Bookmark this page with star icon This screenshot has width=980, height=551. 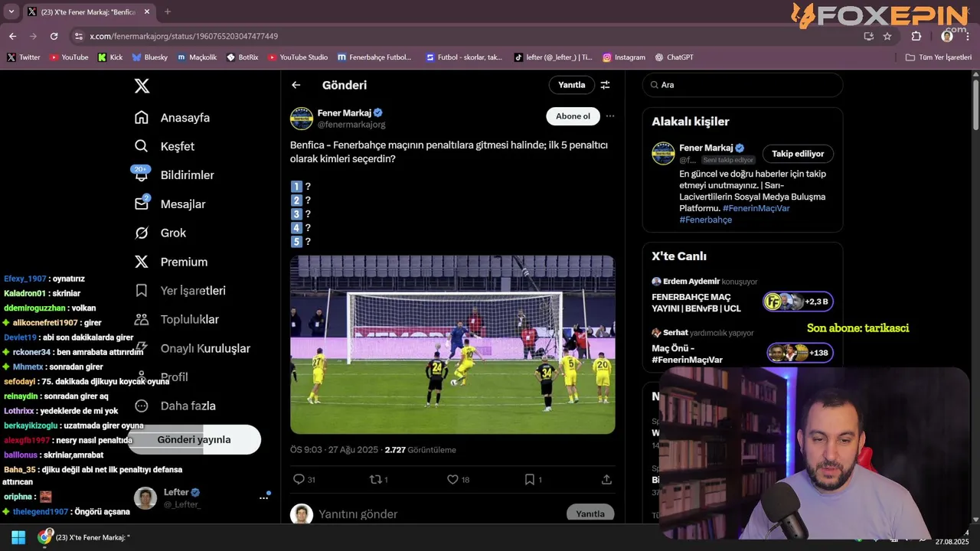click(887, 36)
